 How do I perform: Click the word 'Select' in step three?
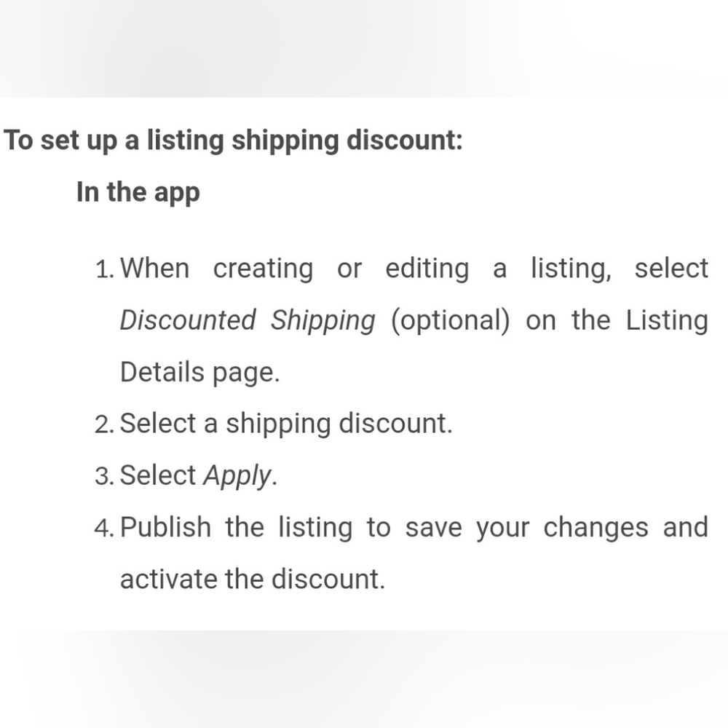click(x=158, y=475)
